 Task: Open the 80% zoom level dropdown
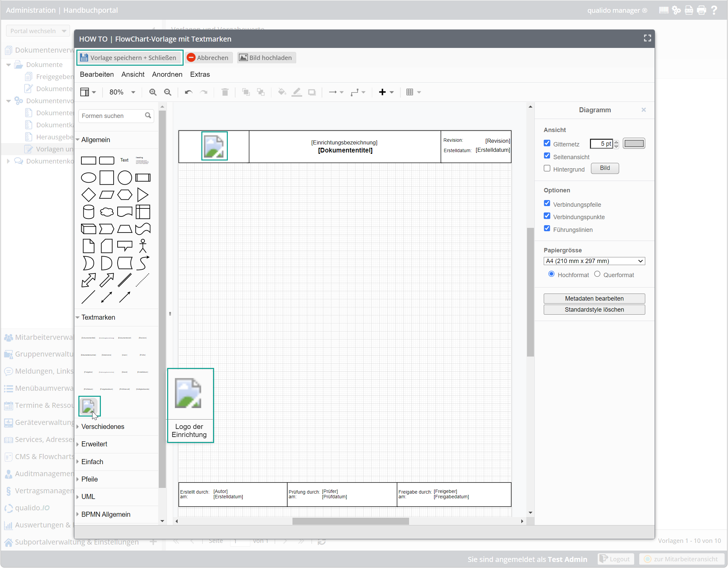pyautogui.click(x=122, y=92)
